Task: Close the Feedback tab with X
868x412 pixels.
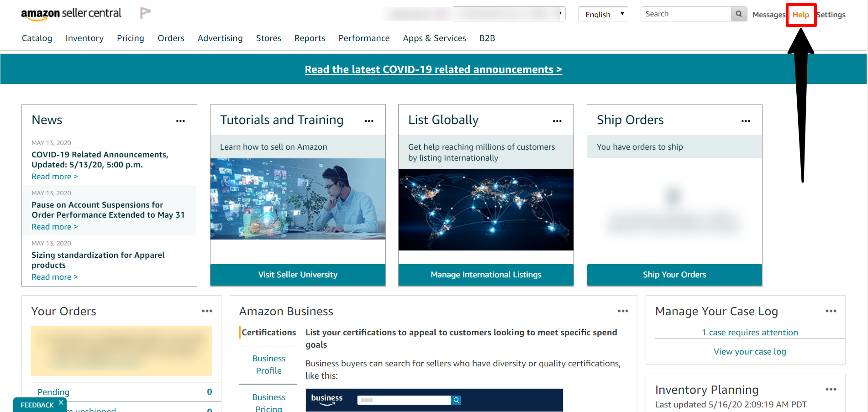Action: 61,402
